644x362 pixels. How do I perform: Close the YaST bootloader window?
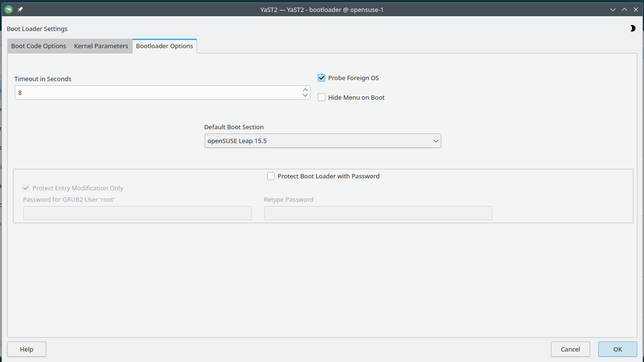point(636,10)
